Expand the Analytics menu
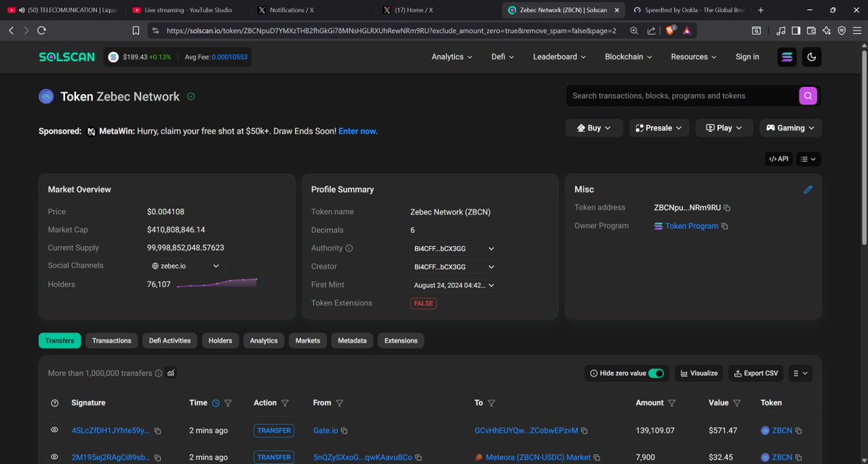 452,56
